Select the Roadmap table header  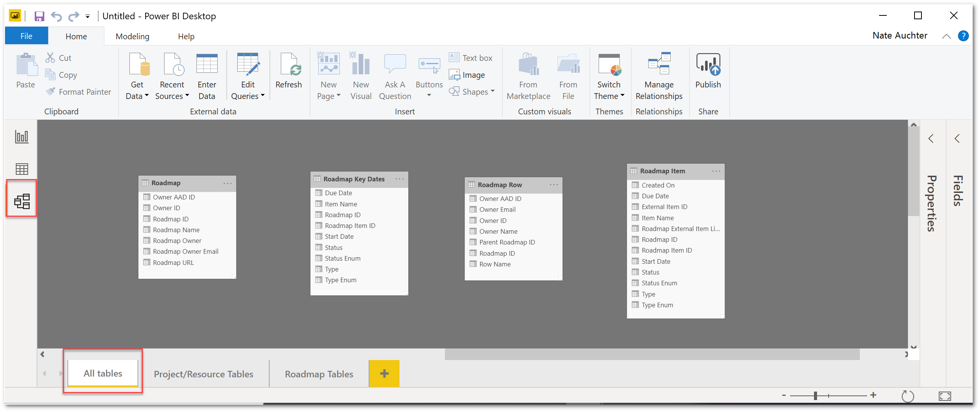187,183
